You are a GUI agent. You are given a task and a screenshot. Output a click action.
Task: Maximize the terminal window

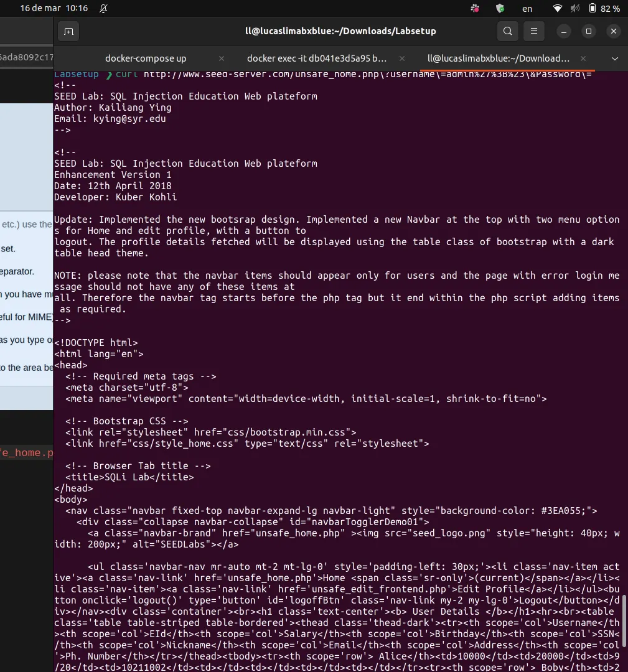pos(589,31)
